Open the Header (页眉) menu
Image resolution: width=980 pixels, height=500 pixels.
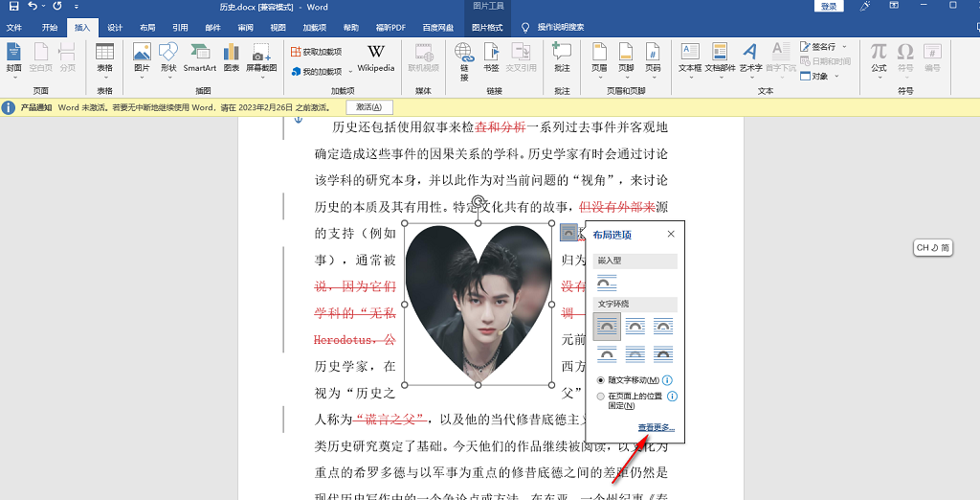click(x=599, y=60)
